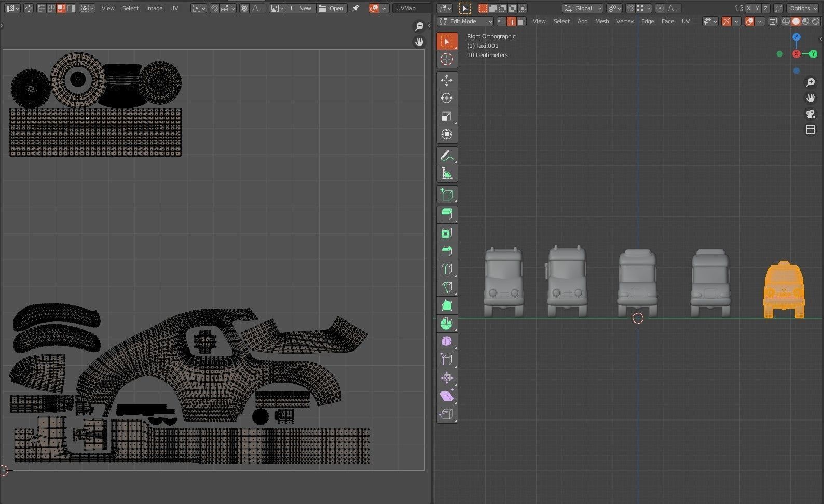Open the 3D viewport editor type dropdown
Screen dimensions: 824x504
[x=445, y=8]
